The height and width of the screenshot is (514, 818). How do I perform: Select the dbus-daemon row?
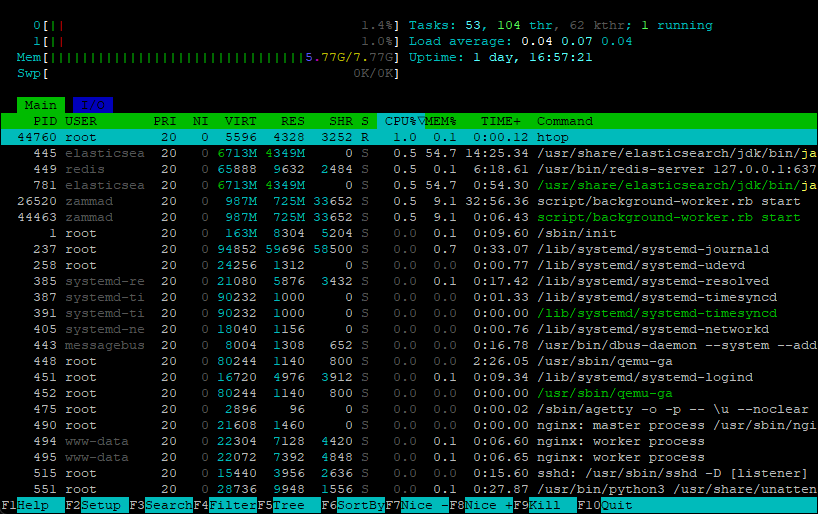click(x=409, y=345)
